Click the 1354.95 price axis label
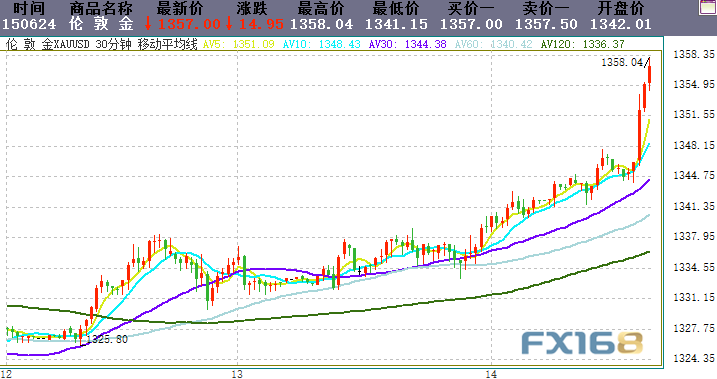 [x=693, y=84]
